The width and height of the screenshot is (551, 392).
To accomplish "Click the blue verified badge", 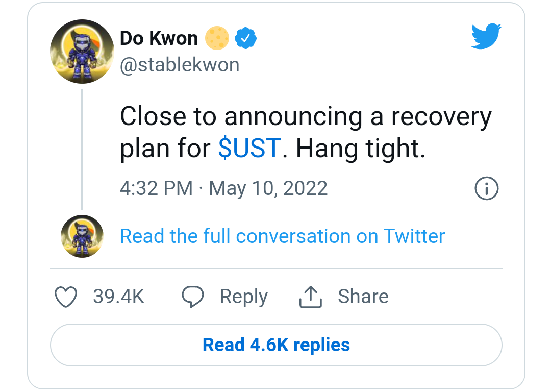I will coord(245,38).
